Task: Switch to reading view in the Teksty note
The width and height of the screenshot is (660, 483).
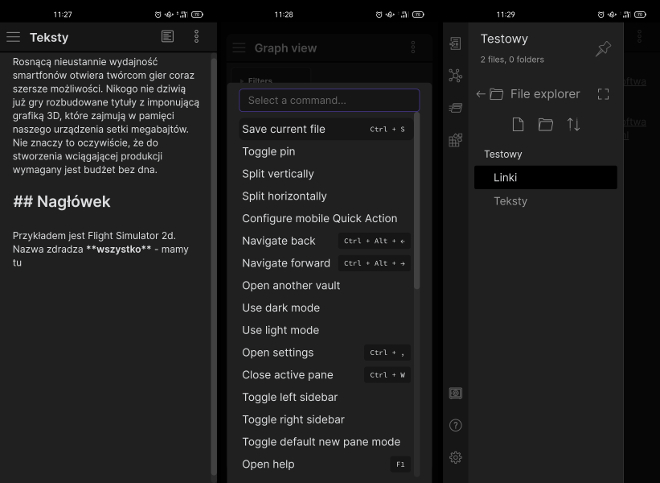Action: point(167,37)
